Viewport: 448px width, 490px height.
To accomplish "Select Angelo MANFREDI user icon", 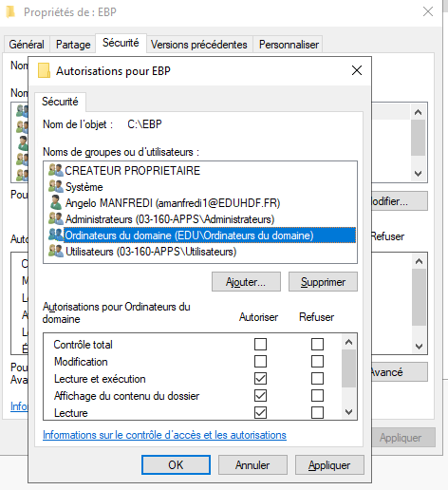I will click(x=56, y=202).
